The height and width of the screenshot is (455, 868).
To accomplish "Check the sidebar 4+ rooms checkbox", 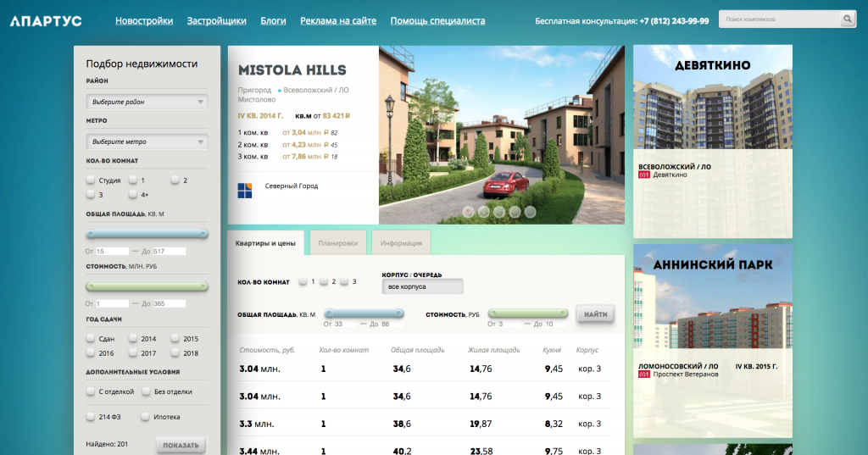I will coord(133,194).
